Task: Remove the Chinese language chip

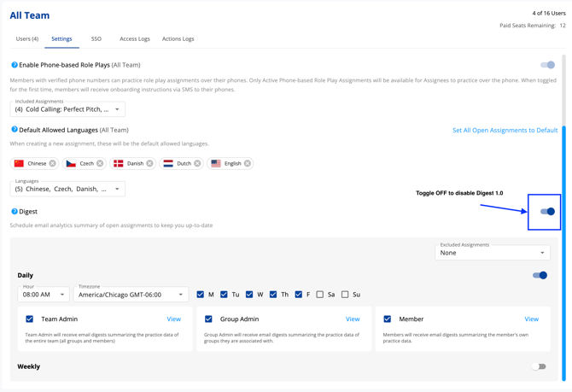Action: tap(53, 163)
